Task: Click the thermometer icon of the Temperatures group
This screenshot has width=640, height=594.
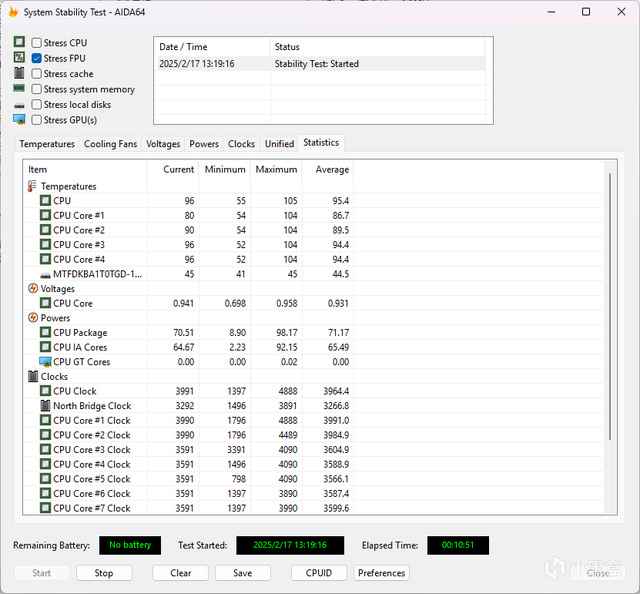Action: point(32,186)
